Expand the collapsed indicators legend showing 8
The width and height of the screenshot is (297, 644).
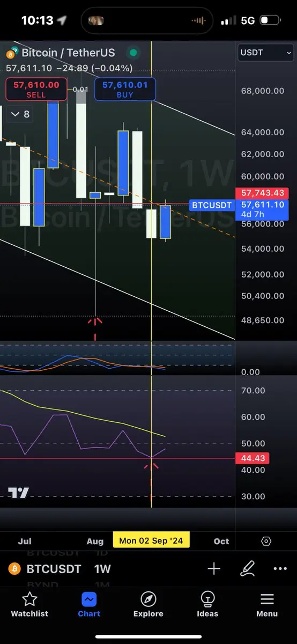click(20, 114)
